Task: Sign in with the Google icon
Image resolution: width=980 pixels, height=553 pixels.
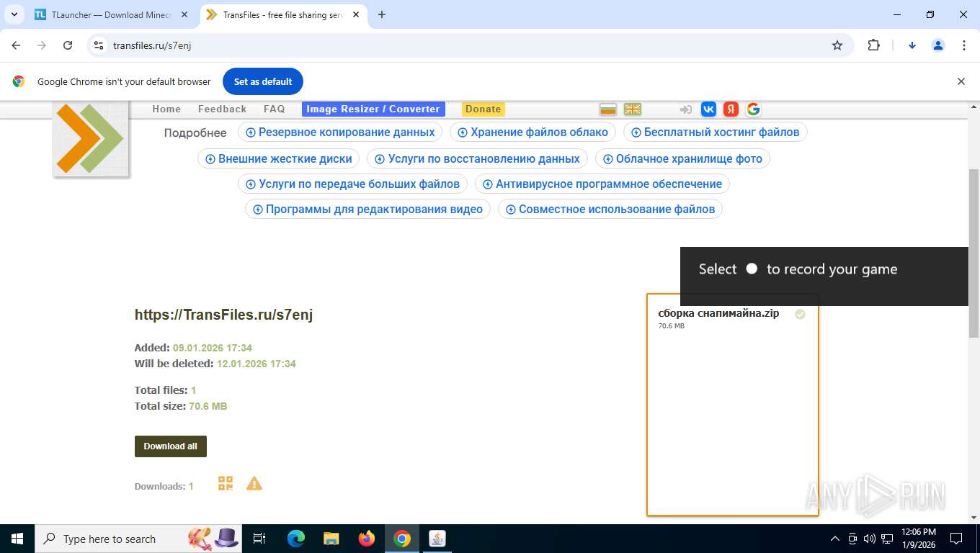Action: click(x=753, y=109)
